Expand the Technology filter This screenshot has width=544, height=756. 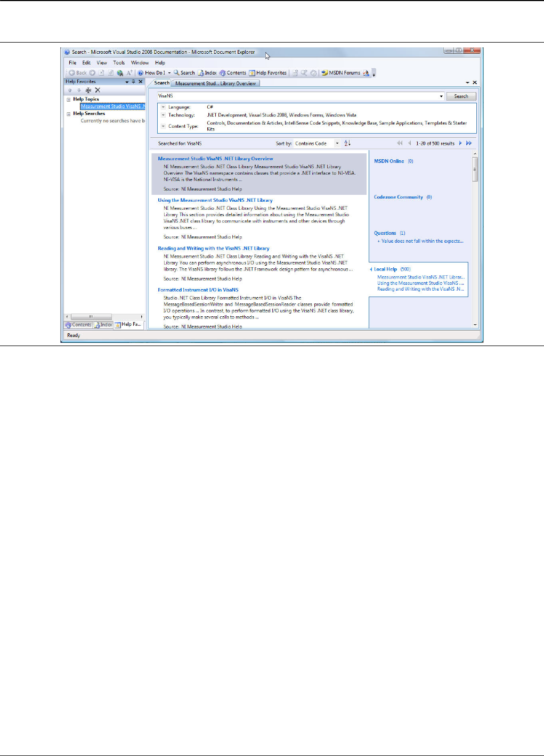(x=163, y=115)
